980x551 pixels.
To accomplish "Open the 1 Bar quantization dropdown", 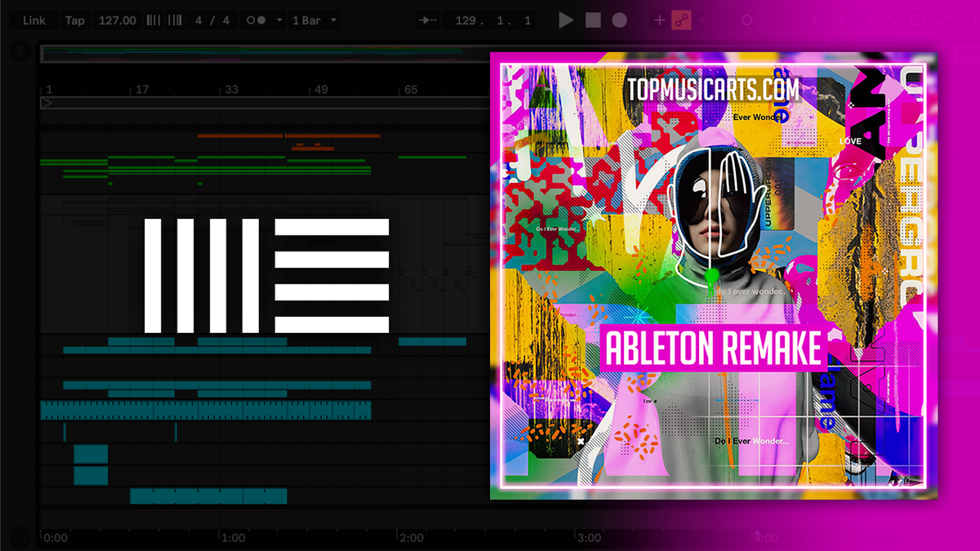I will (x=311, y=20).
